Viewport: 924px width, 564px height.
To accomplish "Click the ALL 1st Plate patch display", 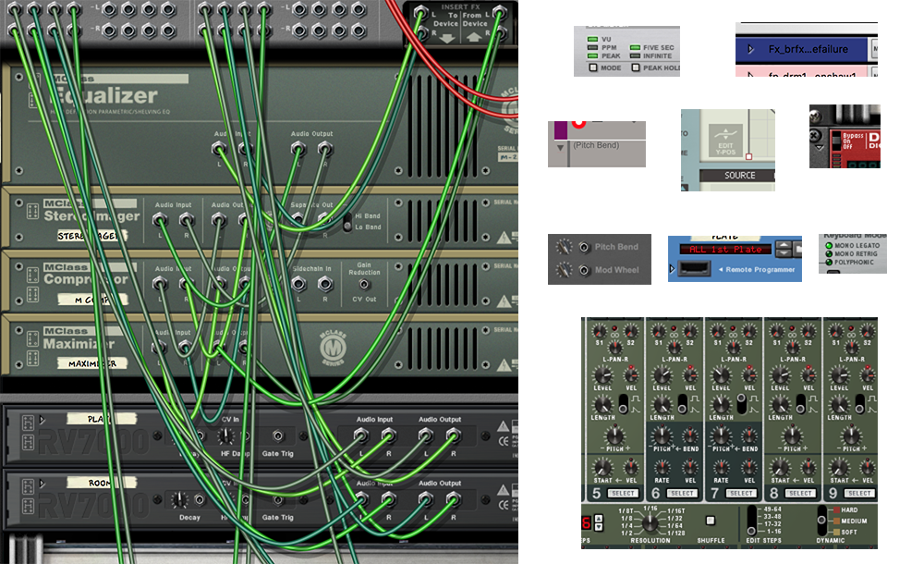I will click(725, 250).
